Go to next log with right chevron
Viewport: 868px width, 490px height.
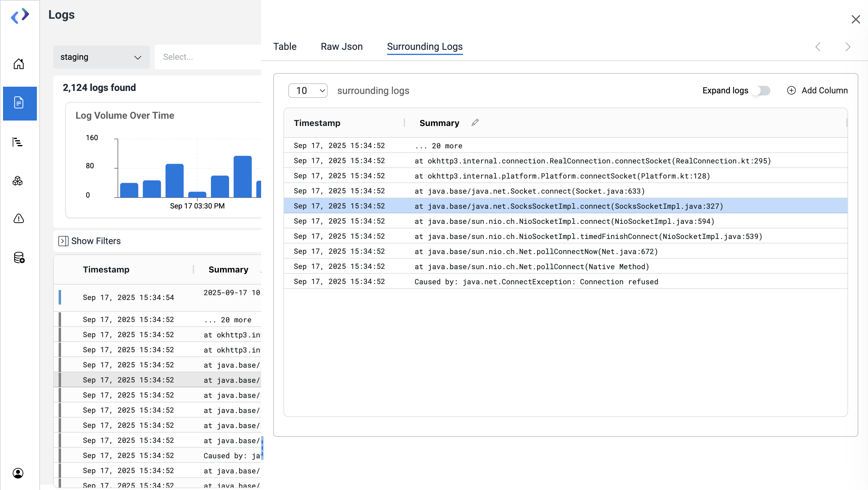pyautogui.click(x=848, y=47)
